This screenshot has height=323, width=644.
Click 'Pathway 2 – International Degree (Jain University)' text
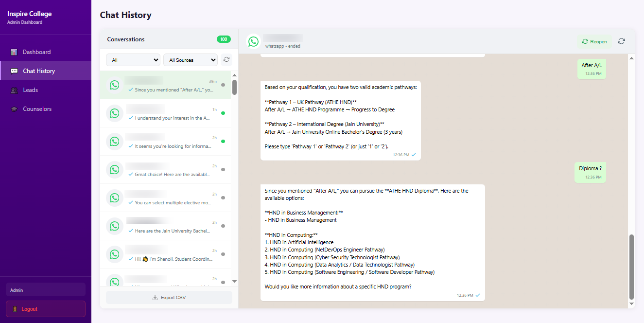[325, 125]
